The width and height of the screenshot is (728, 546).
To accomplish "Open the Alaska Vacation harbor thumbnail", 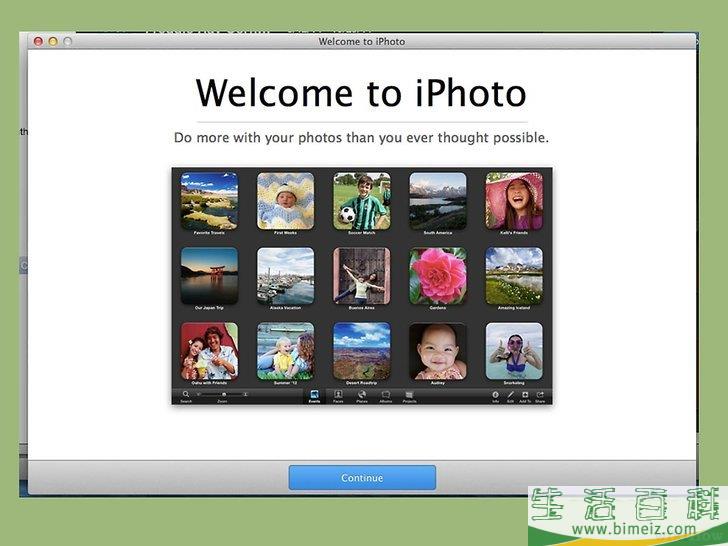I will [x=286, y=276].
